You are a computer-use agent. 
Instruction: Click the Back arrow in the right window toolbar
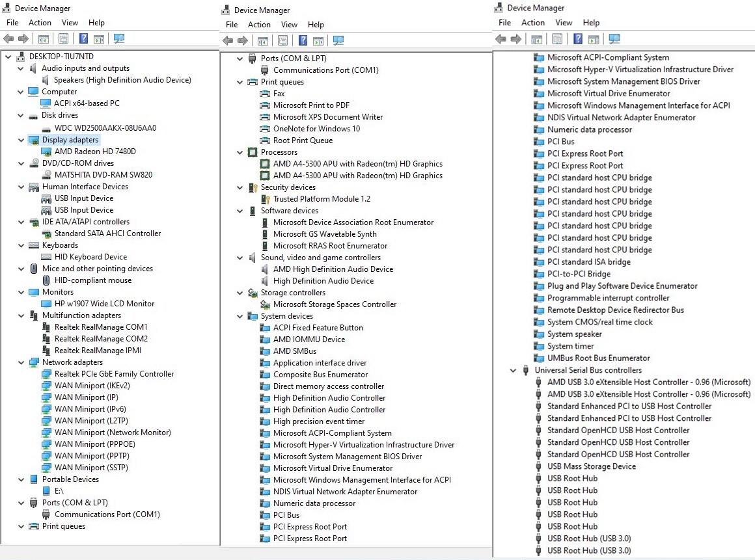tap(501, 39)
